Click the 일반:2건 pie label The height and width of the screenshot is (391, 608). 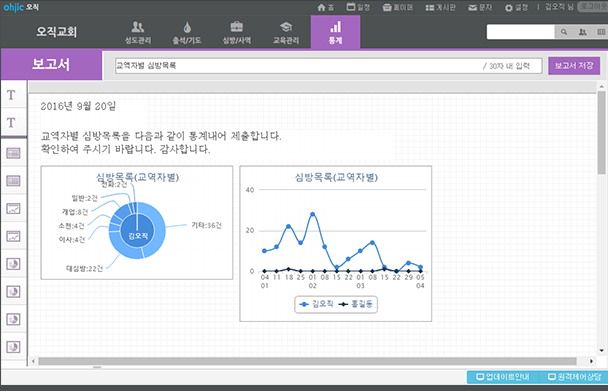click(x=85, y=198)
